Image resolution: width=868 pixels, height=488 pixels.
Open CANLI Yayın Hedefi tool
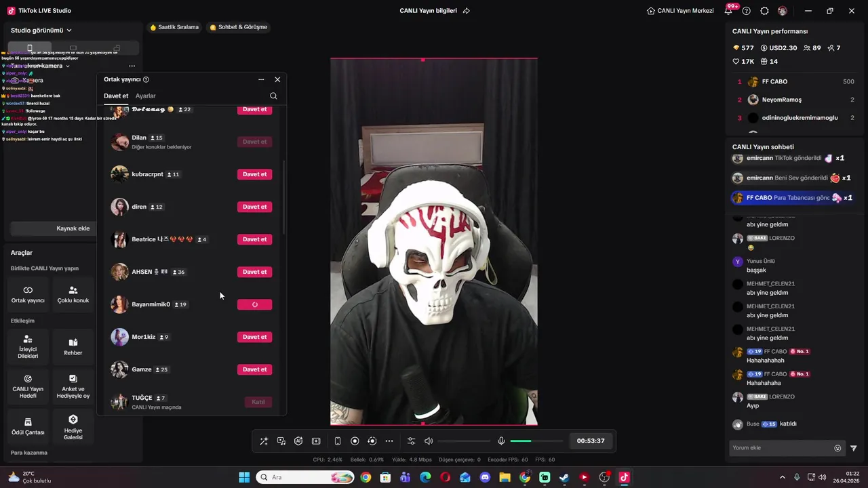[28, 386]
